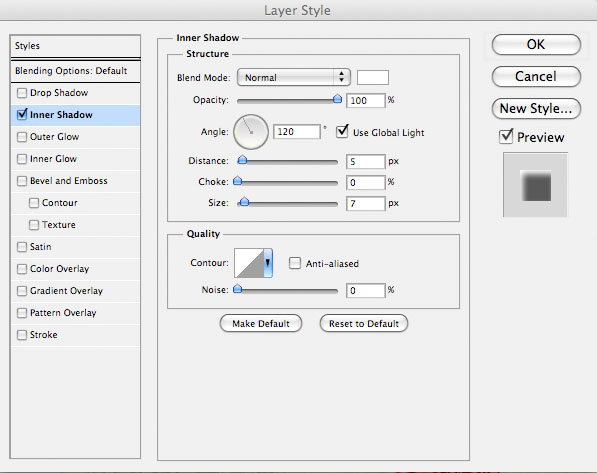The height and width of the screenshot is (473, 597).
Task: Check the Satin style checkbox
Action: (22, 247)
